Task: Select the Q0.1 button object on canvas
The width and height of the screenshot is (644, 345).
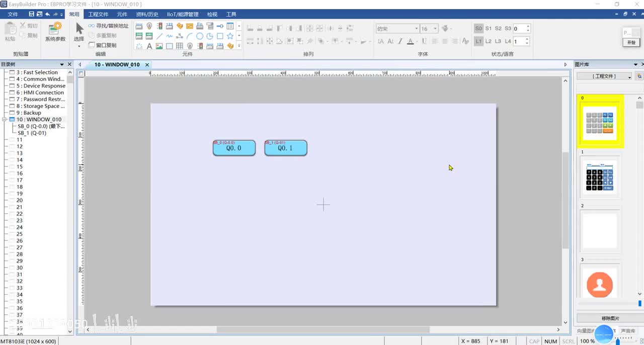Action: (286, 148)
